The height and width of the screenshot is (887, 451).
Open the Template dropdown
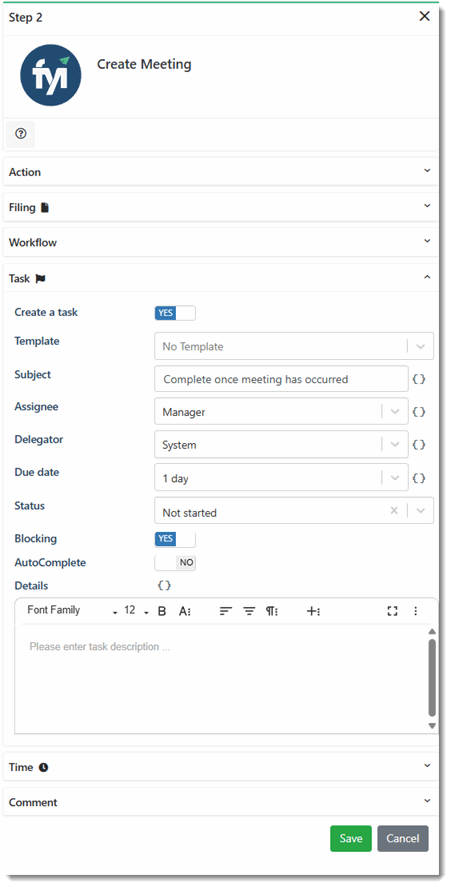pos(294,346)
